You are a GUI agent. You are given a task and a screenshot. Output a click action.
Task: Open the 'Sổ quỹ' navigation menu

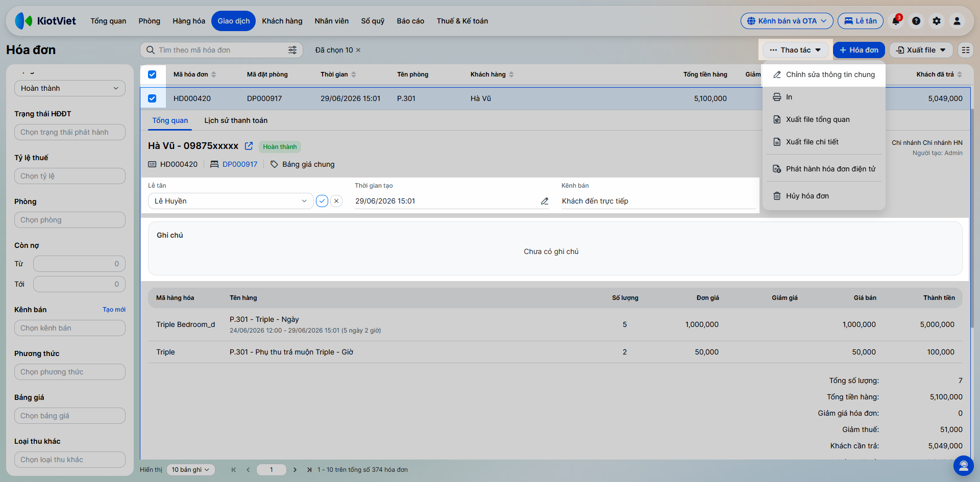coord(373,21)
